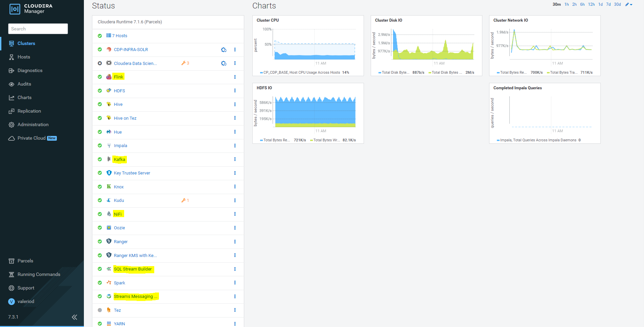Click the 7 Hosts health status checkmark

[x=100, y=36]
